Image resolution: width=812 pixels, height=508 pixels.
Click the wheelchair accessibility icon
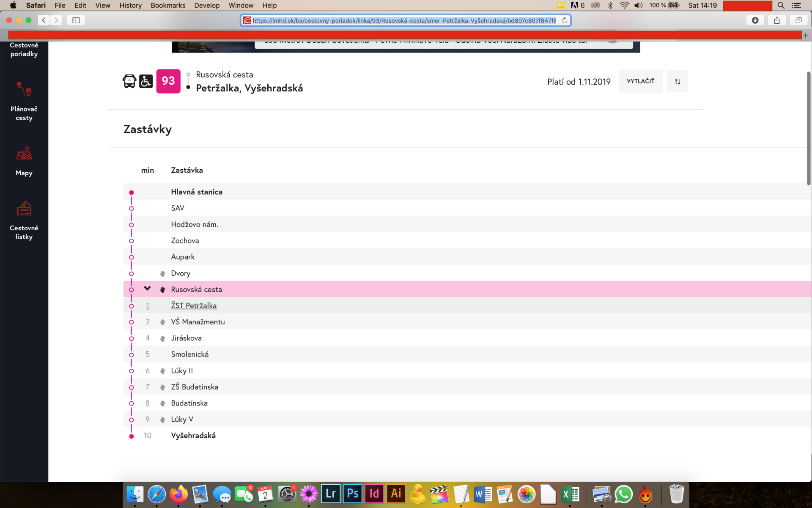146,81
